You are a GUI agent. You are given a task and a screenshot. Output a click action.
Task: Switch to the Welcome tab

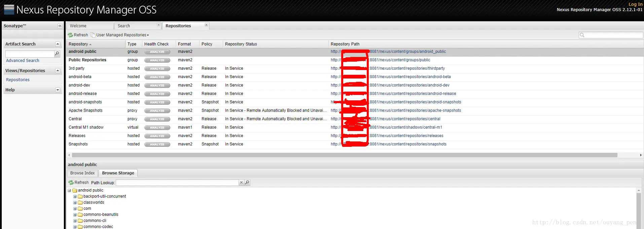click(x=90, y=26)
